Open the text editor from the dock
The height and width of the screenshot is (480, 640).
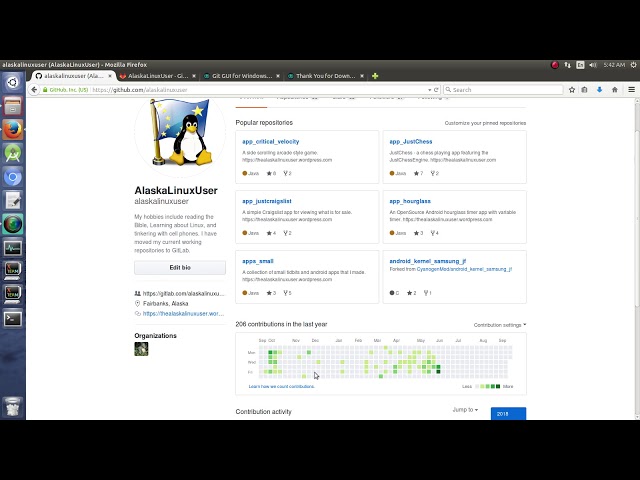point(13,200)
